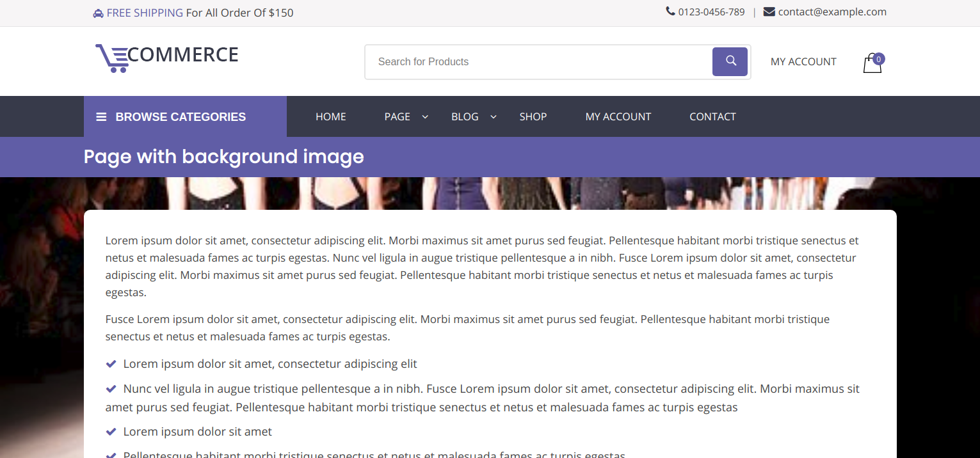The height and width of the screenshot is (458, 980).
Task: Open the CONTACT menu item
Action: coord(712,116)
